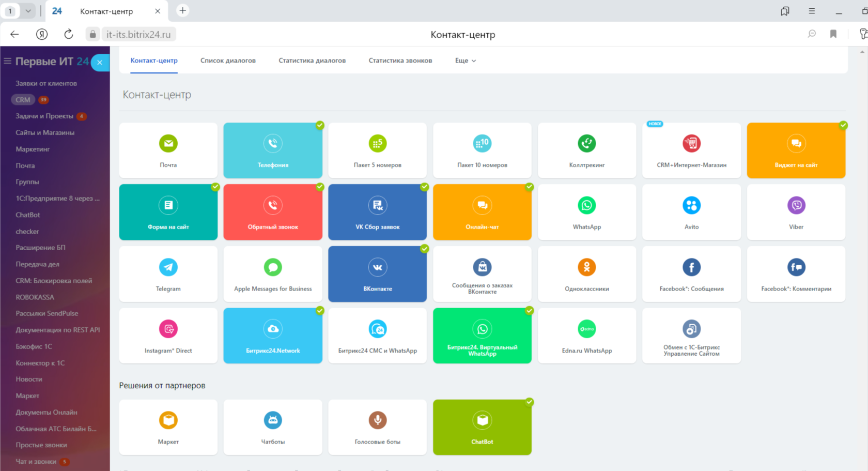Screen dimensions: 868x471
Task: Open the Instagram Direct tile
Action: (x=168, y=336)
